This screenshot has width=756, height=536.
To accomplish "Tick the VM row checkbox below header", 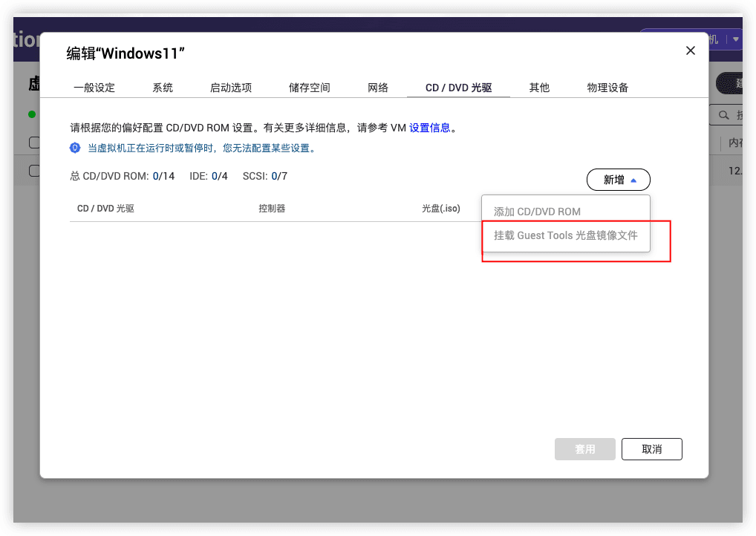I will click(34, 170).
